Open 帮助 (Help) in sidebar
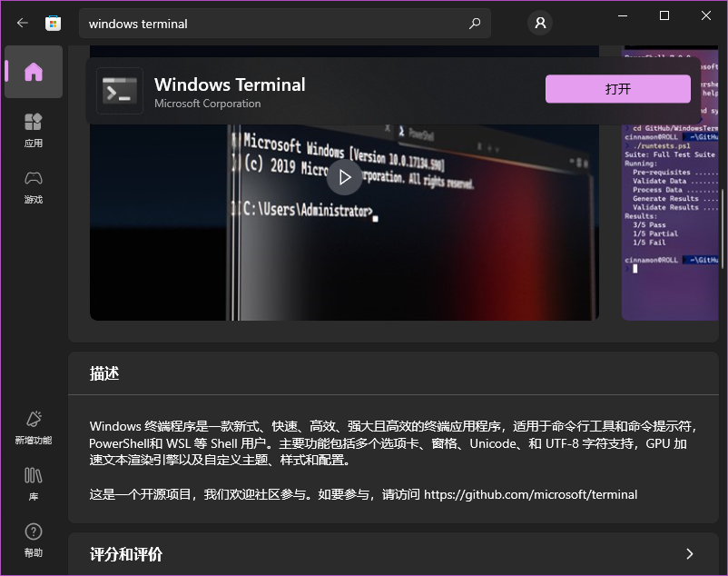The width and height of the screenshot is (728, 576). 34,541
